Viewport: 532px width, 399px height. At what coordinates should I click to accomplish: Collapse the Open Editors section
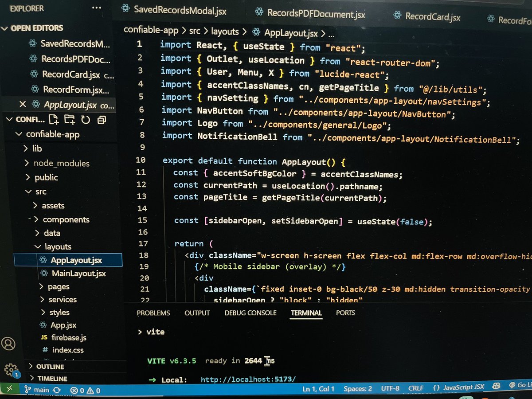tap(5, 28)
